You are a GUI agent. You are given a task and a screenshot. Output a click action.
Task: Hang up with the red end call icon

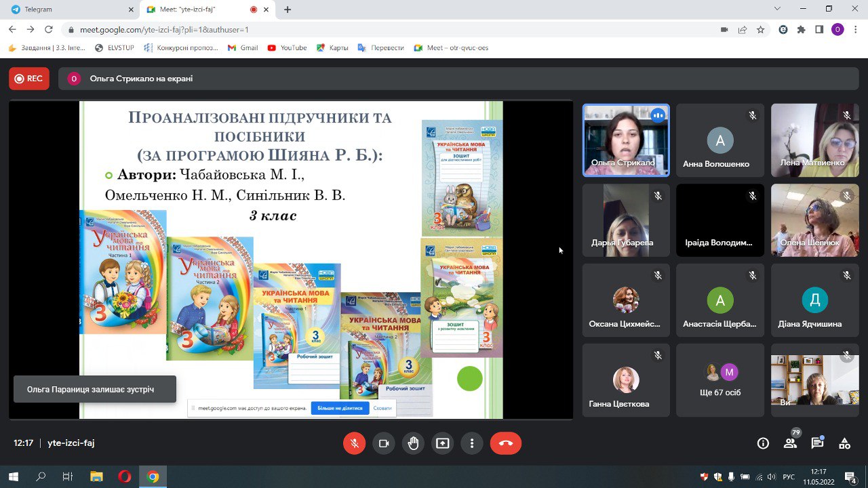coord(505,443)
